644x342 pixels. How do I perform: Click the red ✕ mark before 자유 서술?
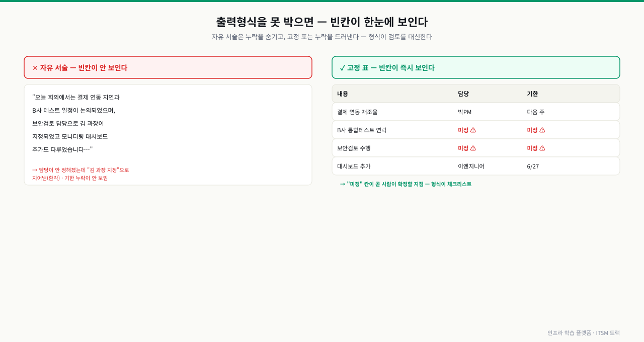coord(35,68)
